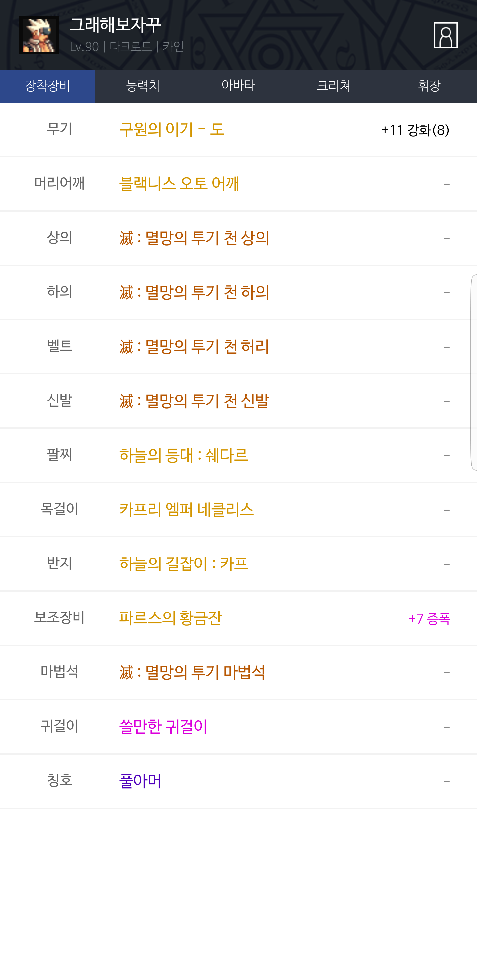
Task: Select the 장착장비 tab
Action: [x=48, y=86]
